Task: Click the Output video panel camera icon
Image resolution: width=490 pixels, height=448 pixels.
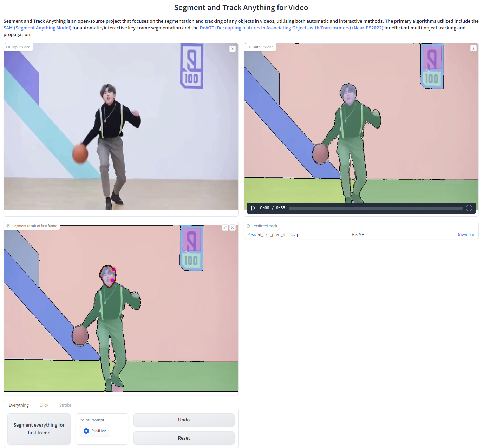Action: [248, 47]
